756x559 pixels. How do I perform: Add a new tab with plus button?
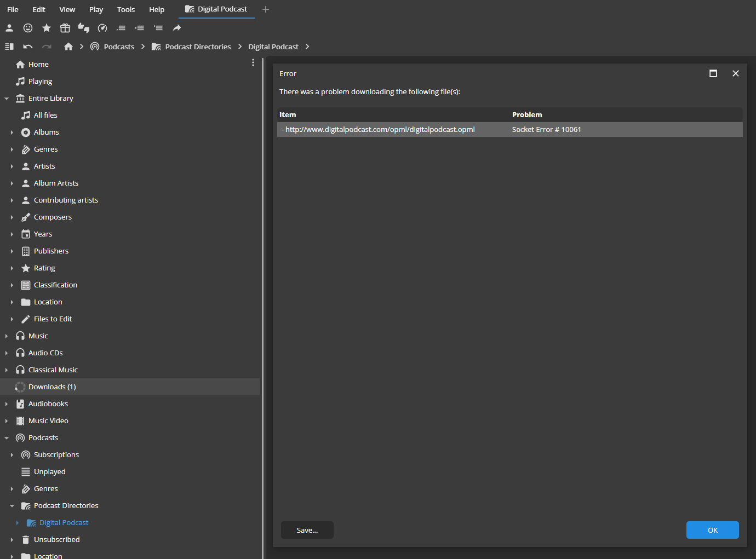click(x=266, y=9)
